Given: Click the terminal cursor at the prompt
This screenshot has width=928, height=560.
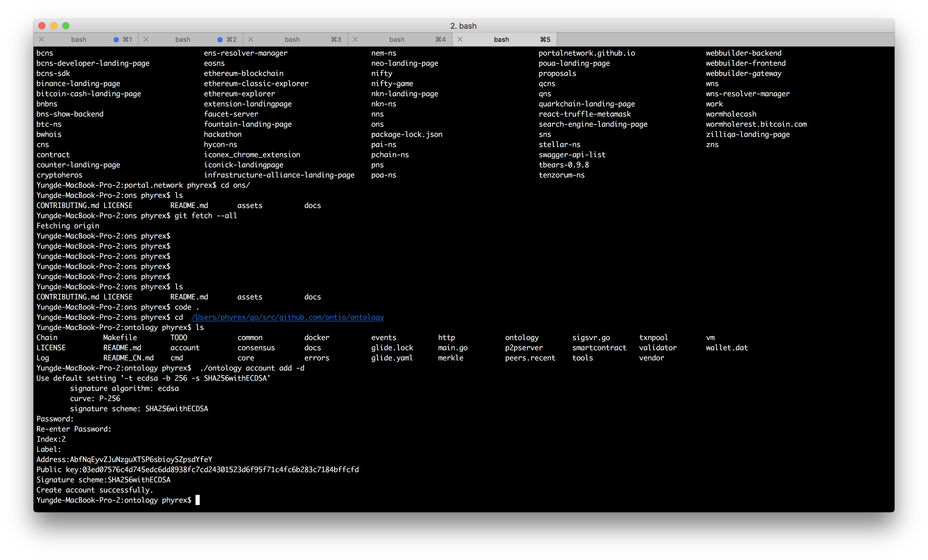Looking at the screenshot, I should [x=197, y=500].
